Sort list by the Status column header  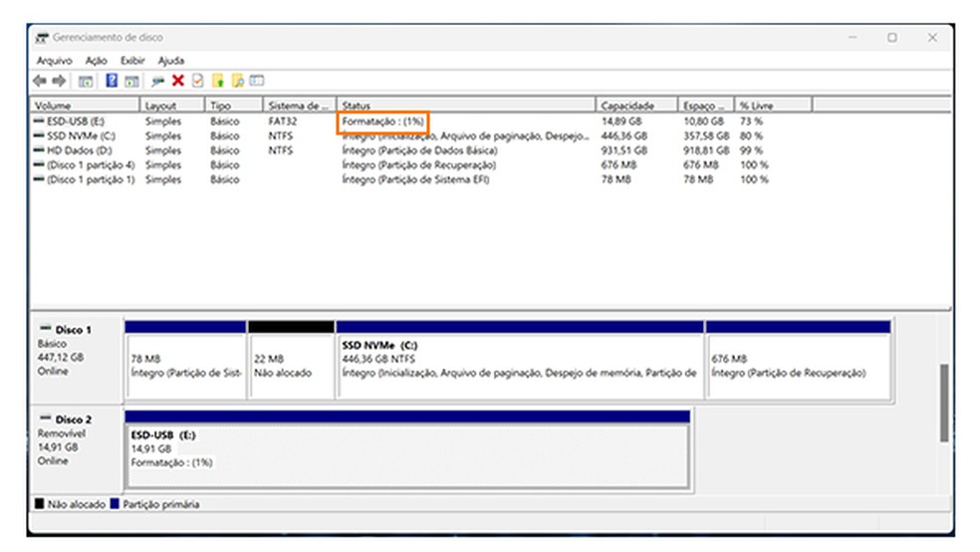click(465, 105)
